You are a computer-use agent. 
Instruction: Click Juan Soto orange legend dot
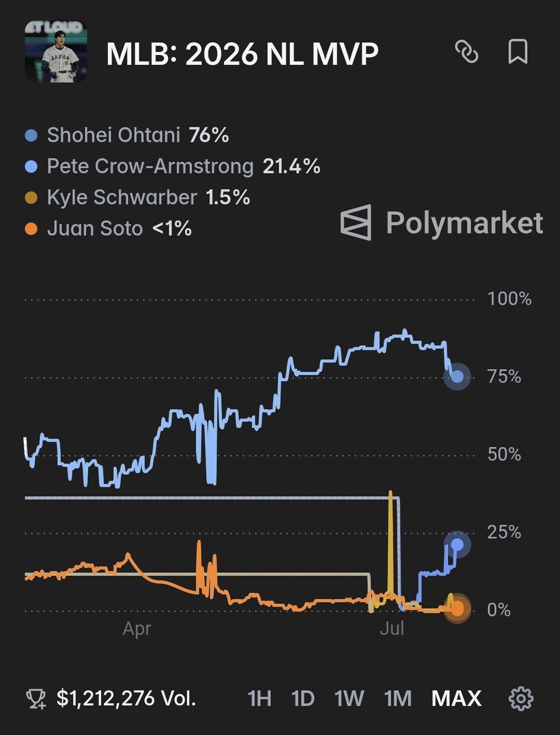[x=31, y=229]
